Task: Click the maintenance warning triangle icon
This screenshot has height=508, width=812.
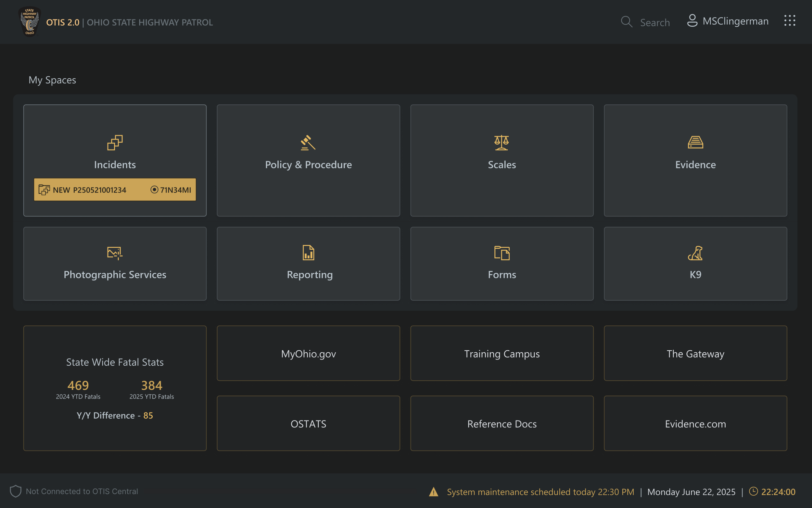Action: pyautogui.click(x=433, y=492)
